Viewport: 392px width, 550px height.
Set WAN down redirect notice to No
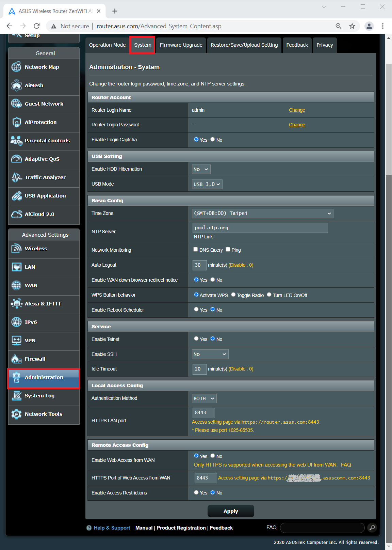[213, 280]
